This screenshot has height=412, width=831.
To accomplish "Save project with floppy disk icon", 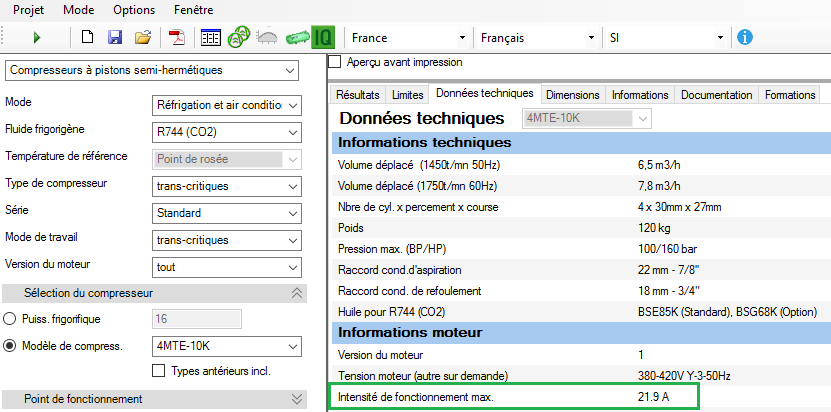I will tap(115, 38).
